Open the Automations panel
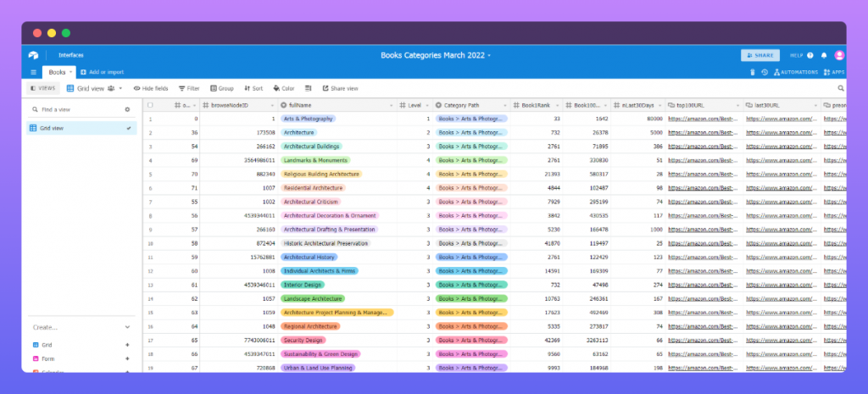 point(795,72)
